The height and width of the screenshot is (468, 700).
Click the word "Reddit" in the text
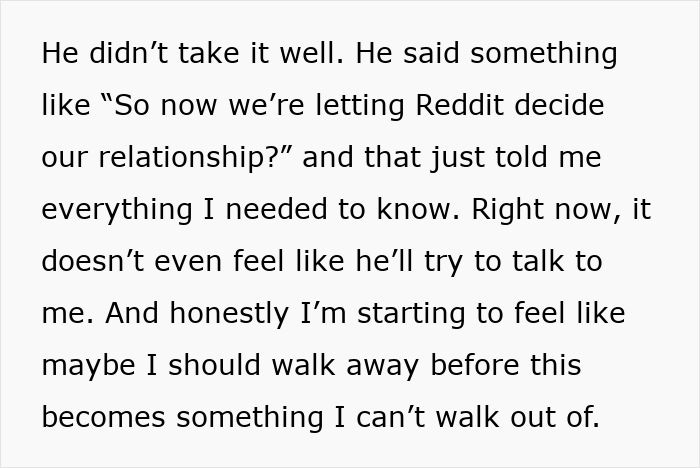click(459, 105)
